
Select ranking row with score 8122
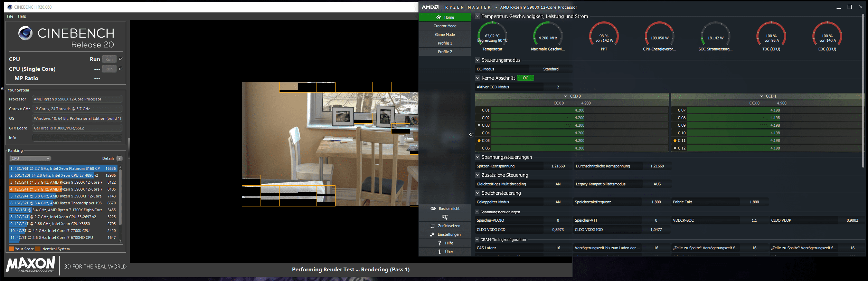point(63,182)
